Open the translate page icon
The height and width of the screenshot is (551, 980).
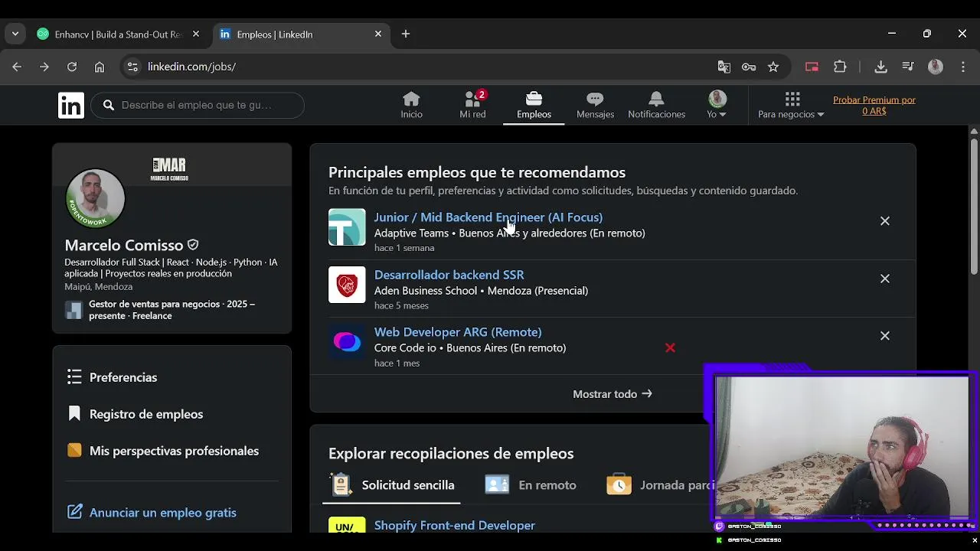pos(724,67)
